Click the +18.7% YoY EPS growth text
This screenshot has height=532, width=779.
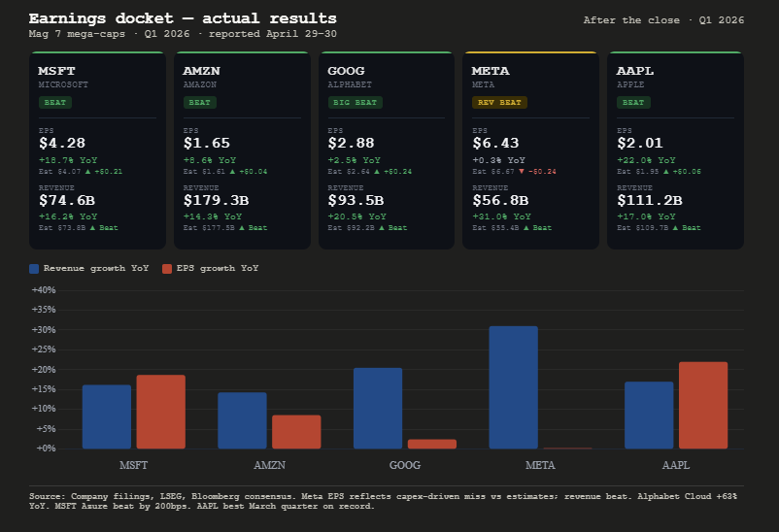coord(68,160)
